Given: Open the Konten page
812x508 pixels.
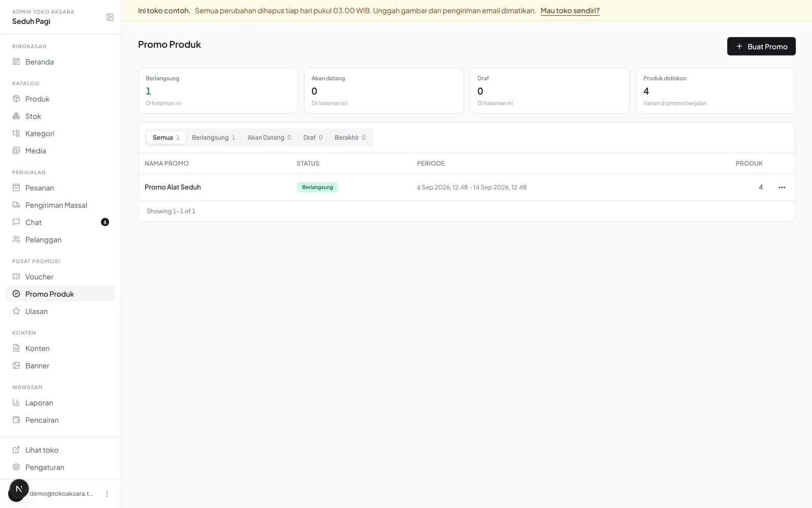Looking at the screenshot, I should 61,348.
